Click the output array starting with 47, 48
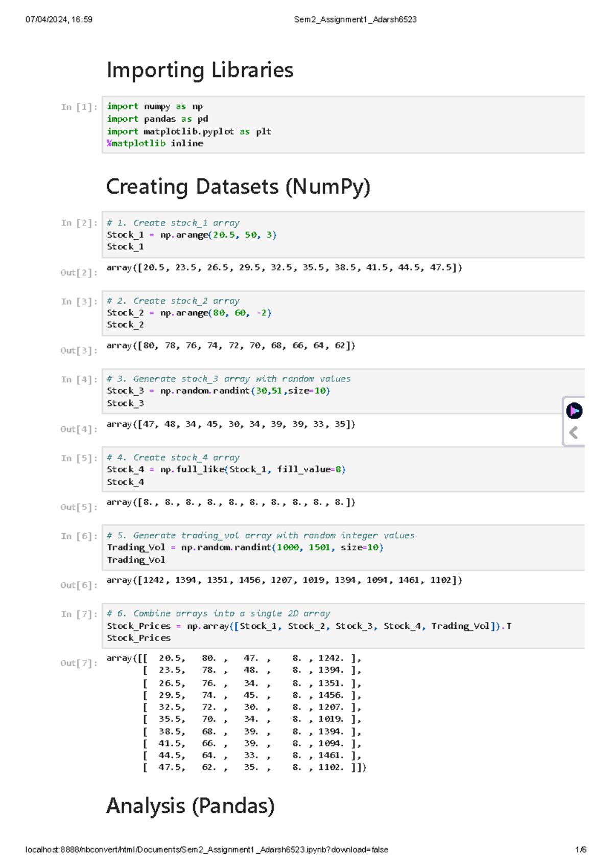 231,424
